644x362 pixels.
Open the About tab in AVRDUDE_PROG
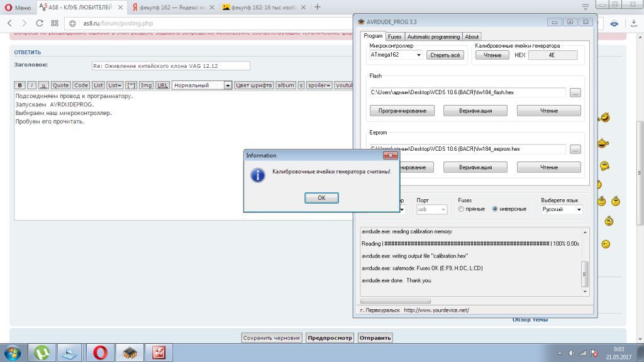(x=472, y=36)
